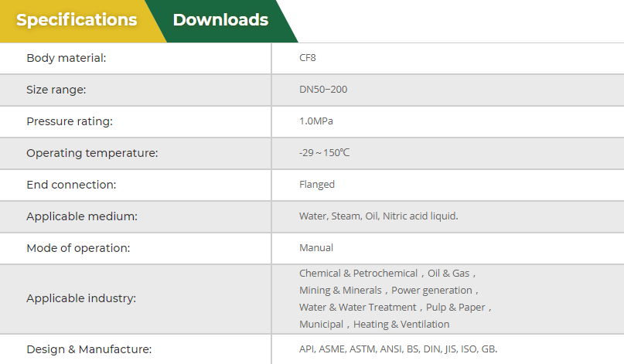The width and height of the screenshot is (624, 364).
Task: Select the 1.0MPa pressure value
Action: [316, 121]
